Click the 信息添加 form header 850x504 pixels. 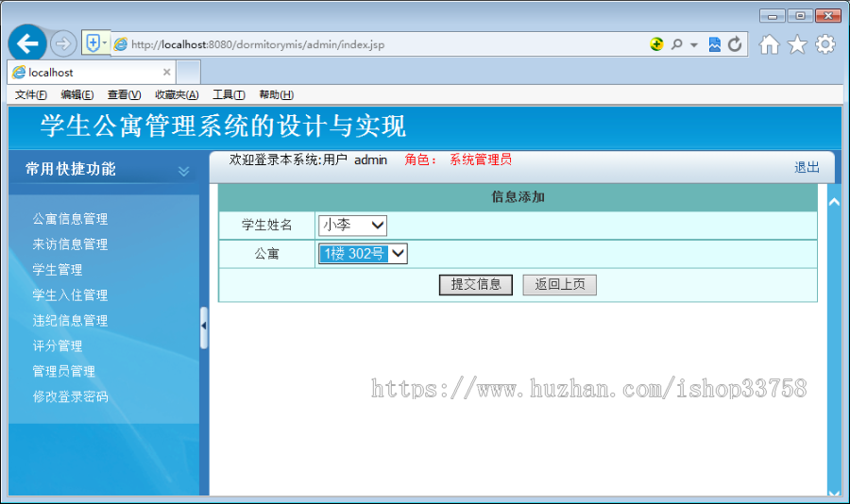point(518,197)
